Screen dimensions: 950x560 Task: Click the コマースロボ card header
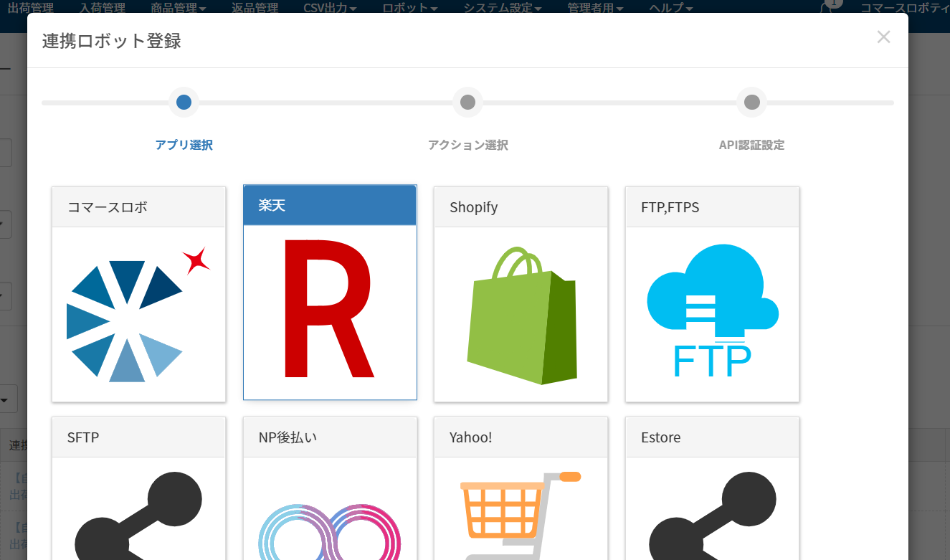point(139,207)
